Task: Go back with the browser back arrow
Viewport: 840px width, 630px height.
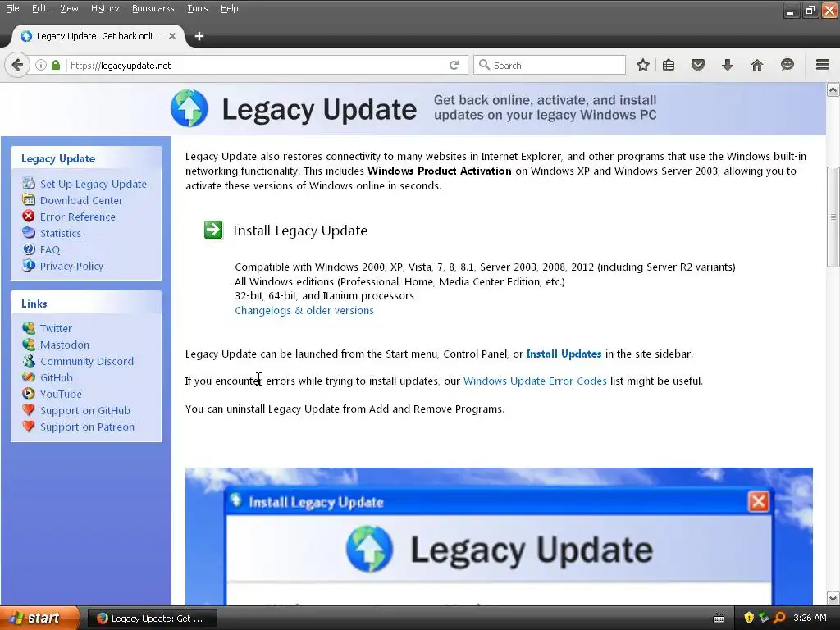Action: coord(17,66)
